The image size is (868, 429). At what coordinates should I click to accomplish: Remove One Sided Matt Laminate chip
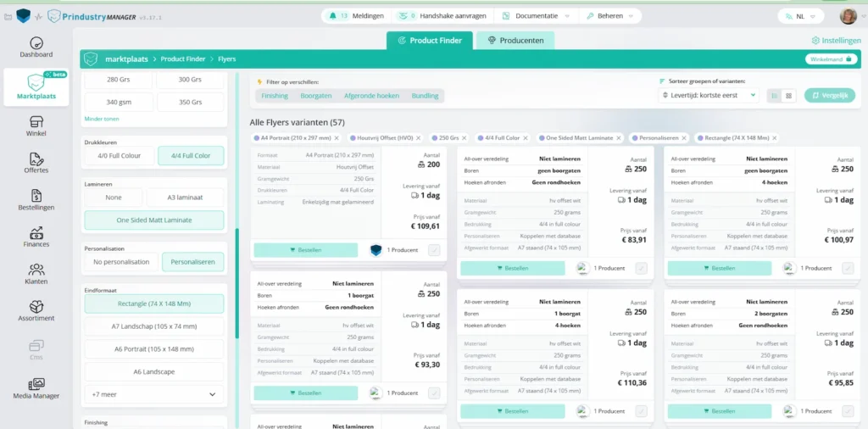618,138
